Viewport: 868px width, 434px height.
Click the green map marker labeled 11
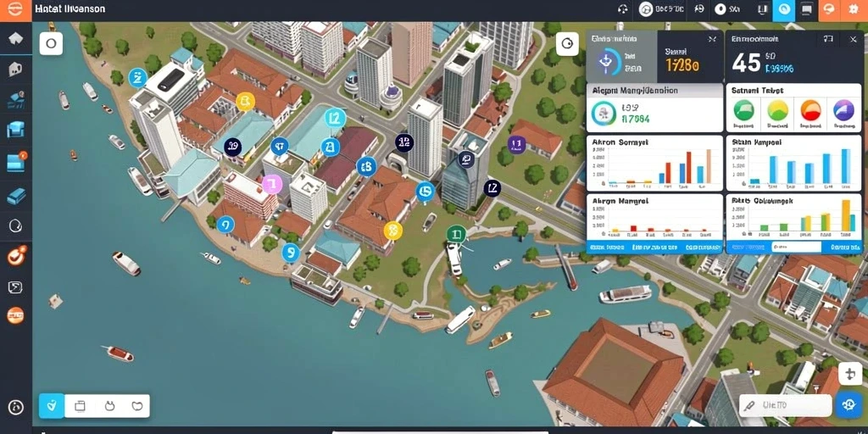click(x=455, y=235)
